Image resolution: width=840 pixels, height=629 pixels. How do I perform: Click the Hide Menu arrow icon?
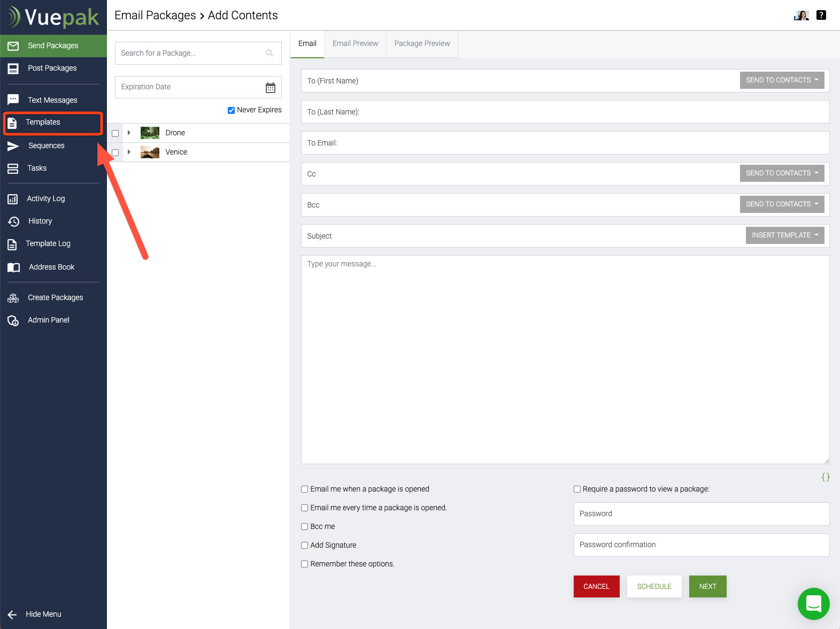(13, 615)
